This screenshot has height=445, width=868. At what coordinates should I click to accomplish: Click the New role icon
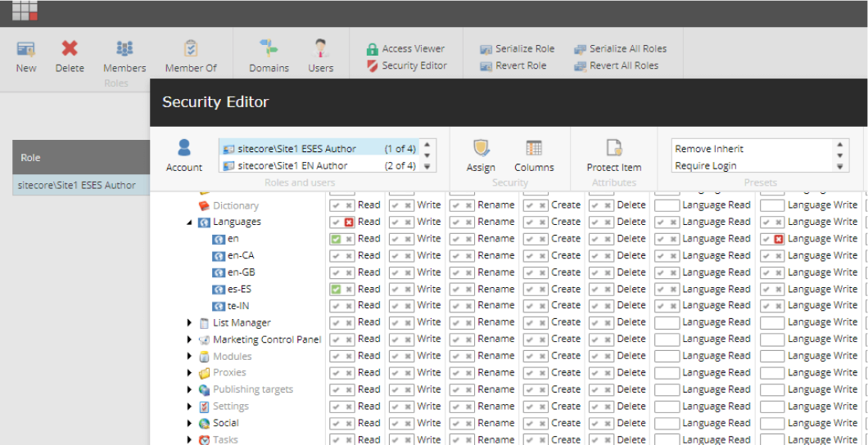point(26,49)
